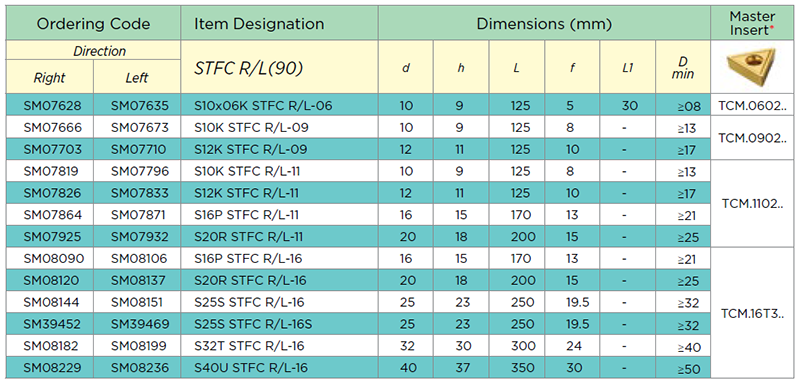This screenshot has height=385, width=800.
Task: Click the triangular master insert image
Action: pyautogui.click(x=752, y=66)
